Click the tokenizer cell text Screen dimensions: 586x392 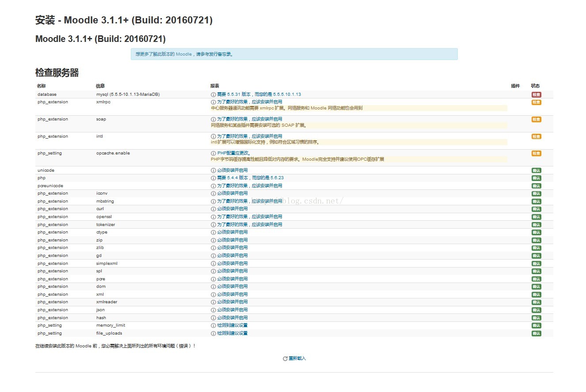pyautogui.click(x=106, y=225)
